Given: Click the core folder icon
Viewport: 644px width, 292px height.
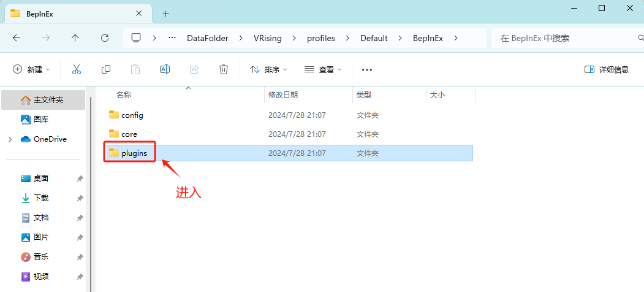Looking at the screenshot, I should [114, 134].
